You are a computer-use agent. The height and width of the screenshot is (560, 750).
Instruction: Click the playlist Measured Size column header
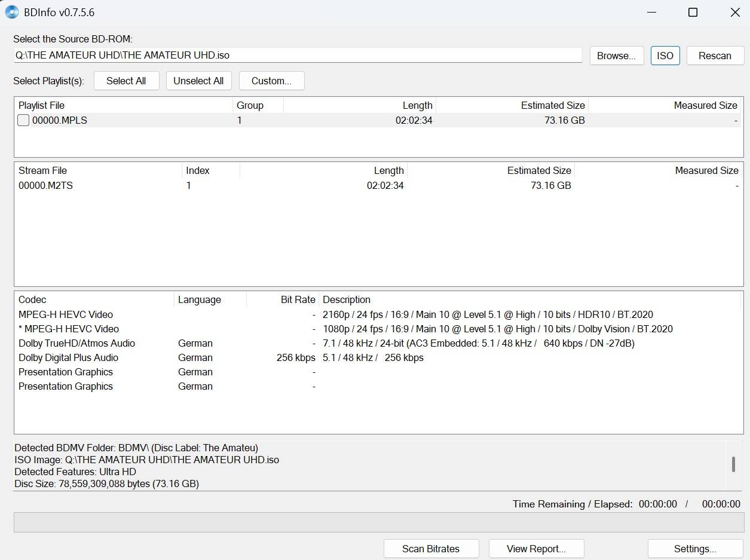[x=665, y=105]
